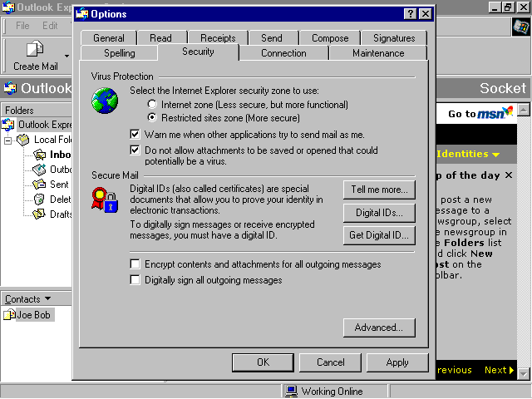This screenshot has height=399, width=532.
Task: Click the Options dialog title bar icon
Action: point(82,14)
